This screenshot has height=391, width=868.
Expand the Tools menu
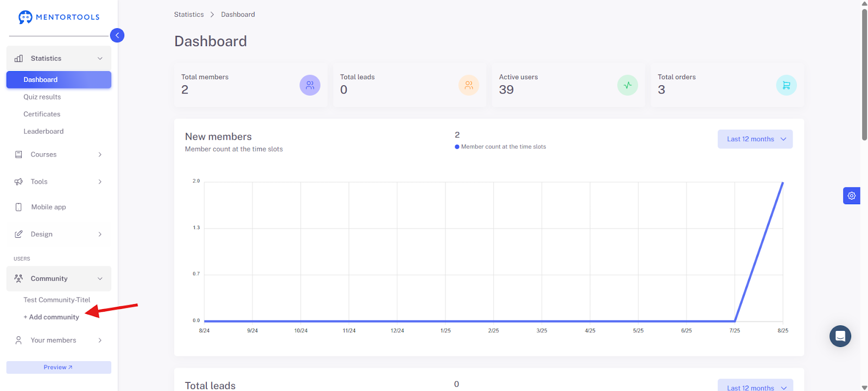(x=59, y=181)
